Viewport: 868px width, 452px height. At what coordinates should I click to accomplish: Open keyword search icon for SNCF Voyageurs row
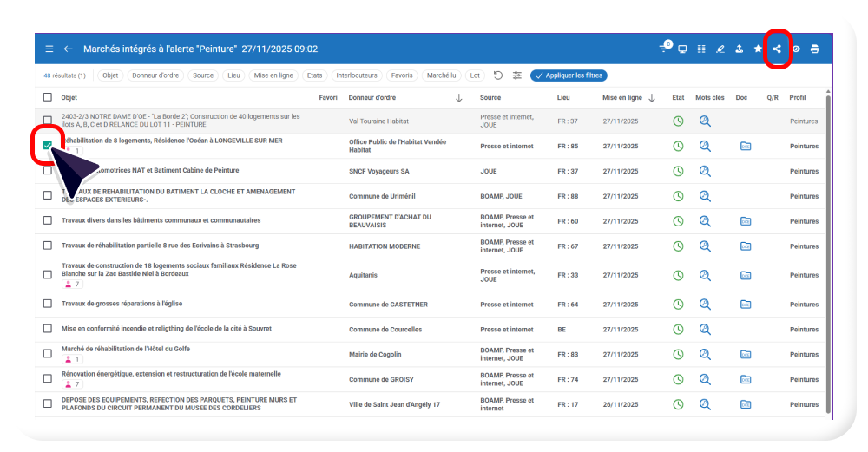click(x=705, y=171)
